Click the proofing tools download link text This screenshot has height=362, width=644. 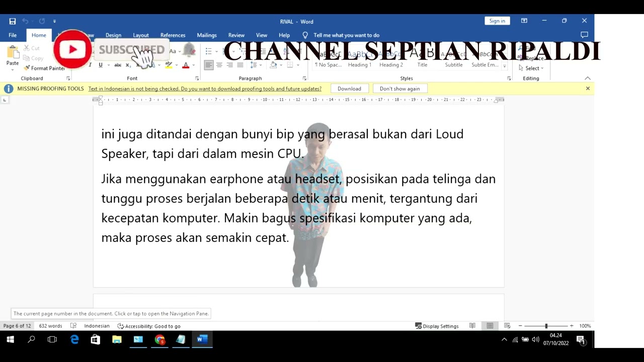(205, 88)
